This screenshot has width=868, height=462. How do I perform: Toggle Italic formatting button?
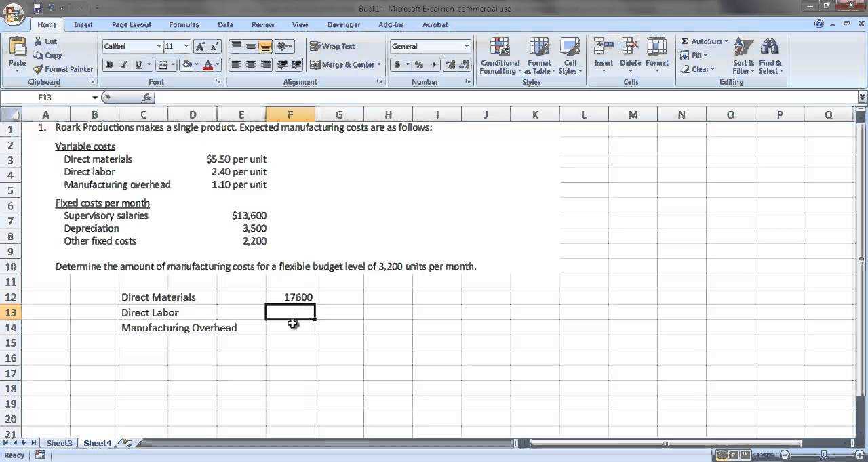tap(124, 65)
